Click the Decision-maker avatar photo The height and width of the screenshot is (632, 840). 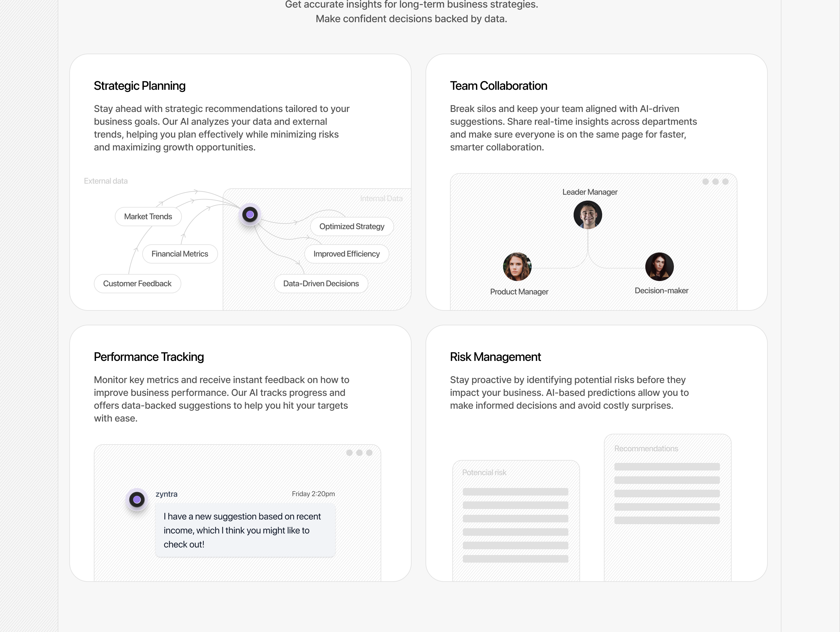659,267
